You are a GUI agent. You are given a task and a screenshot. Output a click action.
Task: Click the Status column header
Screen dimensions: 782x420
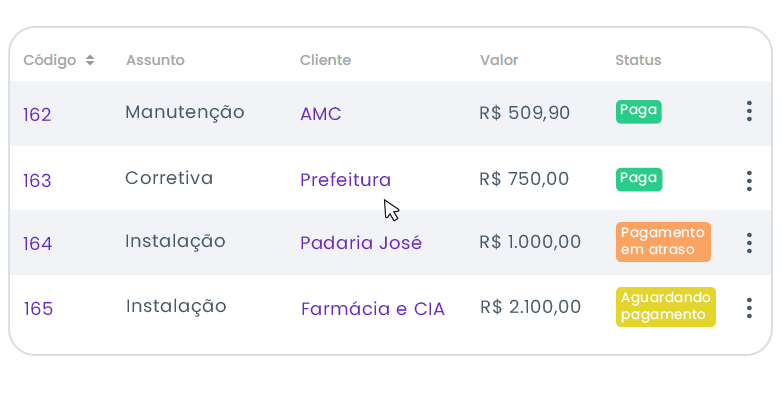click(638, 60)
